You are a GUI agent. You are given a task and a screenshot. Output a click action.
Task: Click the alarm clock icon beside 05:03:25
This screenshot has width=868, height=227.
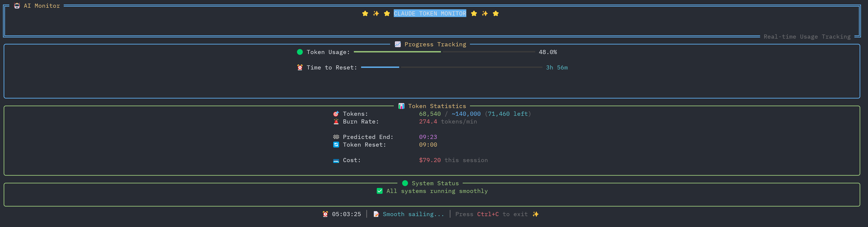(325, 214)
